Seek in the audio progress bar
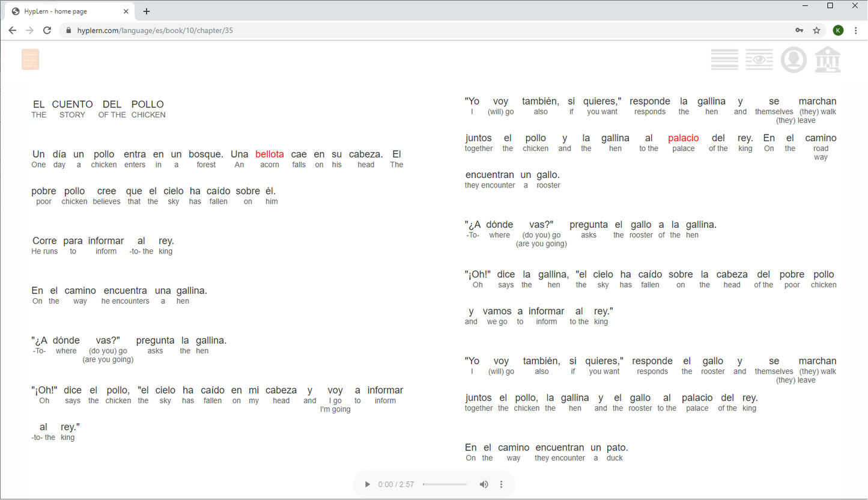Viewport: 868px width, 500px height. click(x=445, y=484)
